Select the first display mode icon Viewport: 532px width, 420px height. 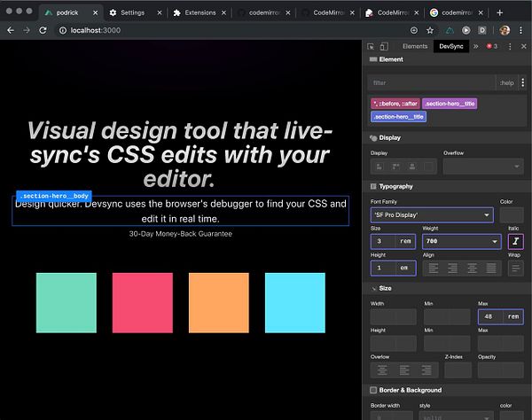pyautogui.click(x=379, y=167)
